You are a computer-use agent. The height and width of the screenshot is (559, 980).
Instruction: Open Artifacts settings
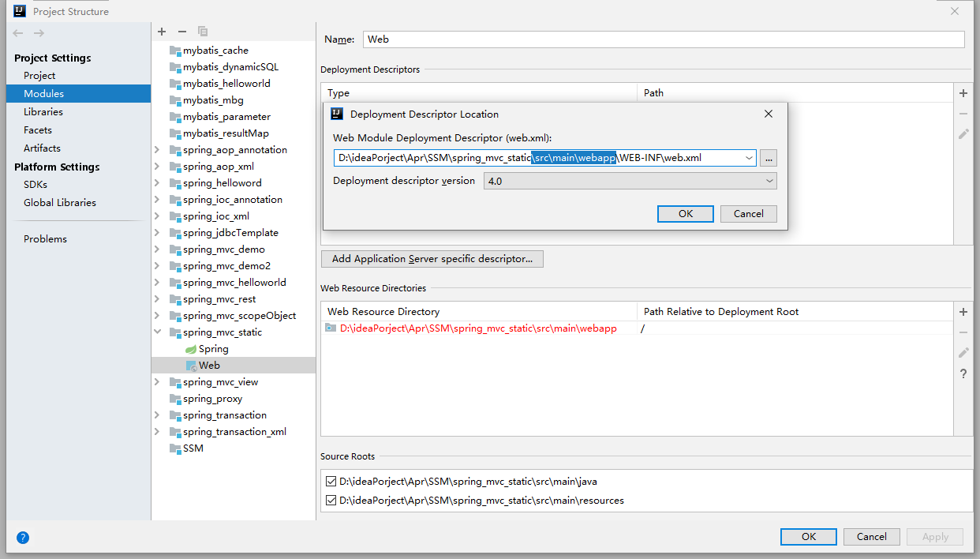(x=42, y=148)
